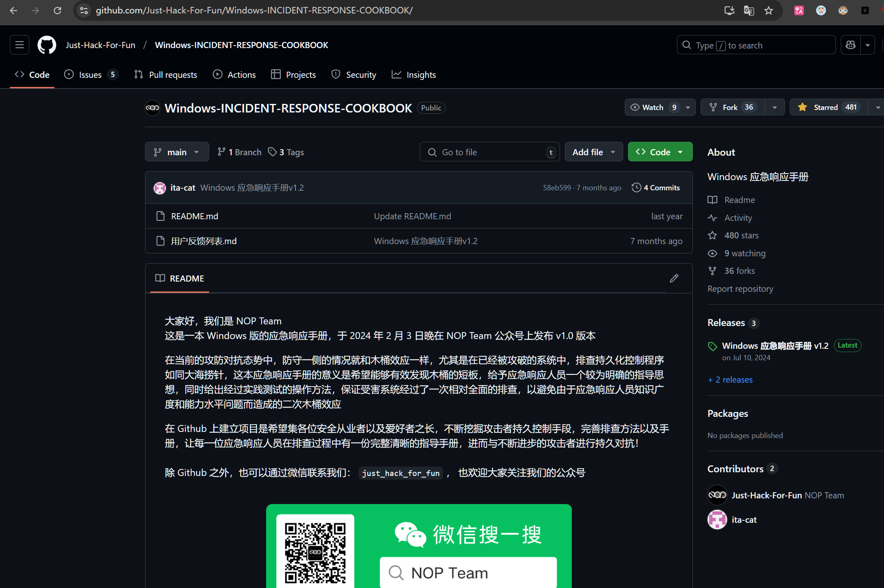This screenshot has width=884, height=588.
Task: Click the Go to file search field
Action: point(489,152)
